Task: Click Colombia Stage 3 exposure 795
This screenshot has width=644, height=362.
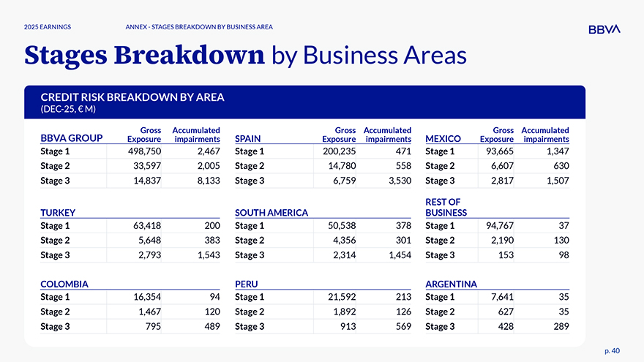Action: (153, 327)
